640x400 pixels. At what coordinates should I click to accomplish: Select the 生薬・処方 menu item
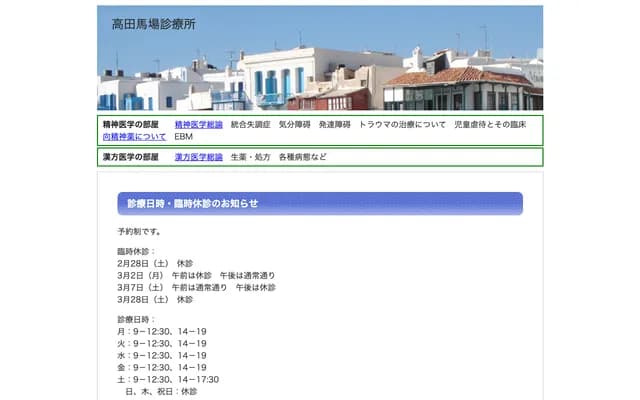251,157
